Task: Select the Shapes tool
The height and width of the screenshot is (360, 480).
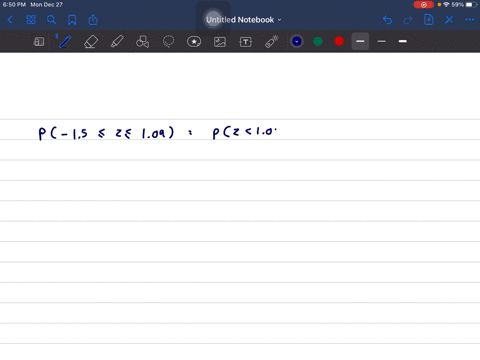Action: coord(142,42)
